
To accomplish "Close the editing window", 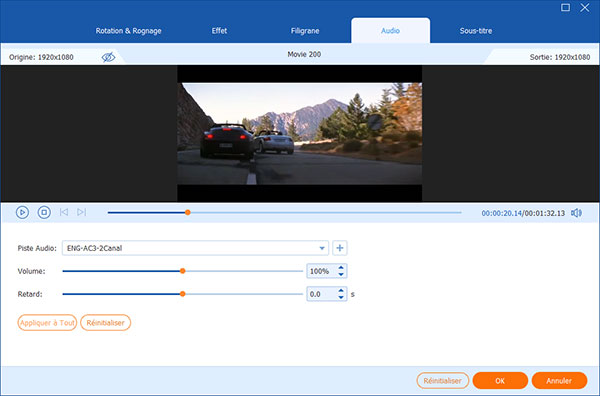I will click(585, 7).
